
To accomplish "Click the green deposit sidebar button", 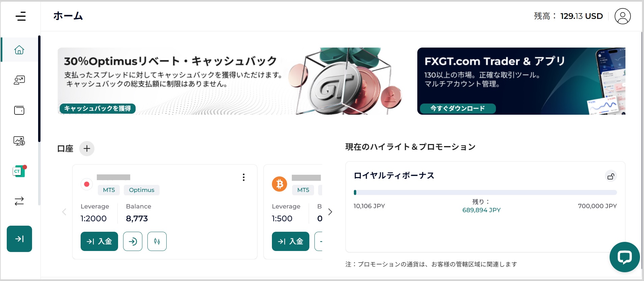I will click(19, 239).
